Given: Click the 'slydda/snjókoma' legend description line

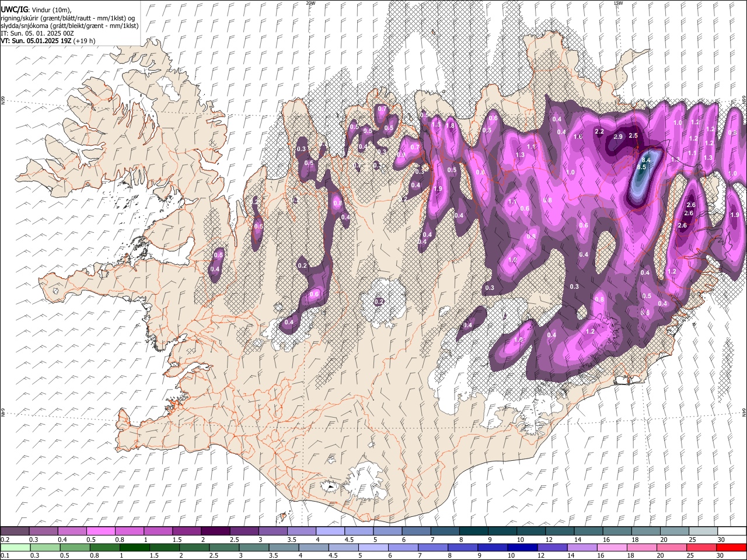Looking at the screenshot, I should click(69, 26).
